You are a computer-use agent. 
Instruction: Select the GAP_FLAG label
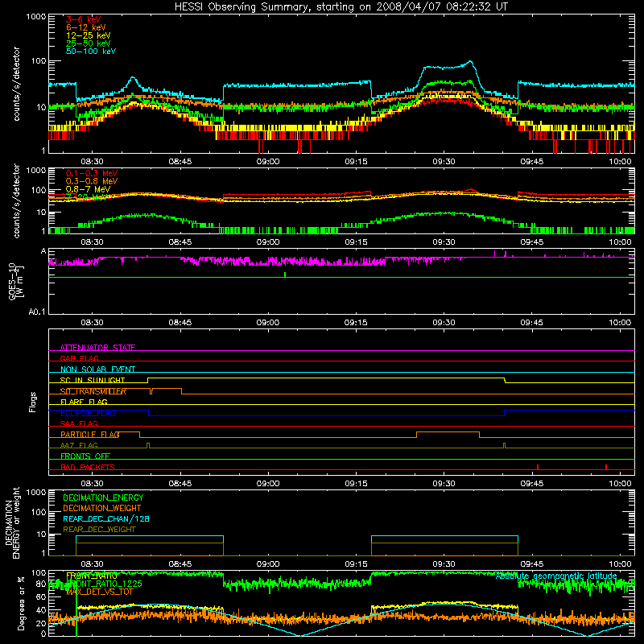[79, 358]
